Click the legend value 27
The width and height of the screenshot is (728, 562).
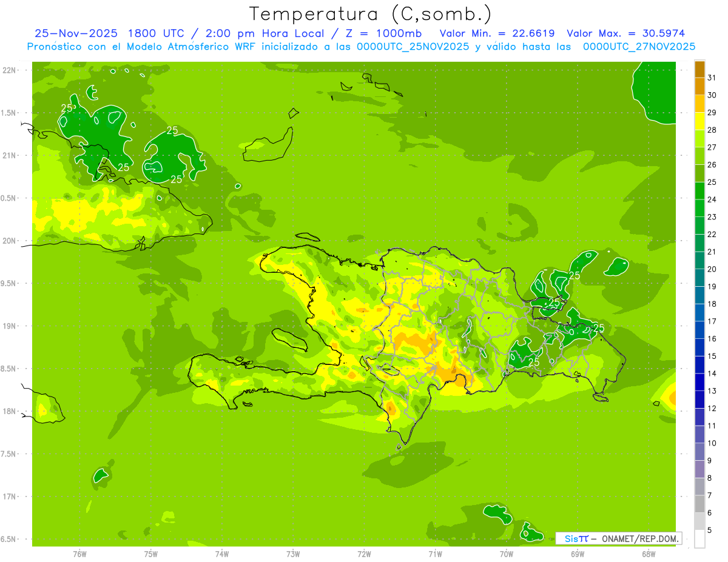712,147
